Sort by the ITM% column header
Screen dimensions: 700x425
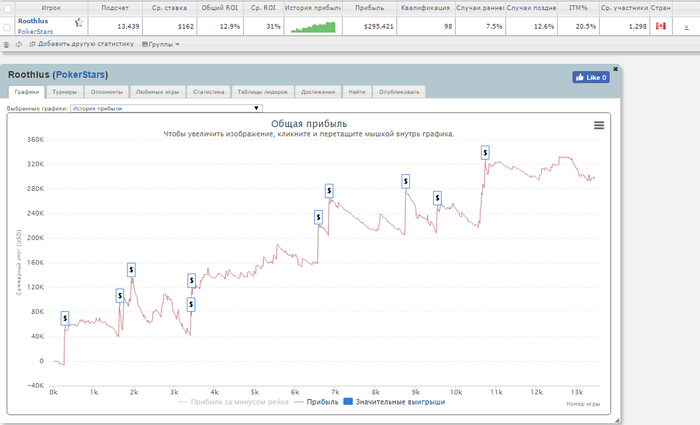point(578,8)
